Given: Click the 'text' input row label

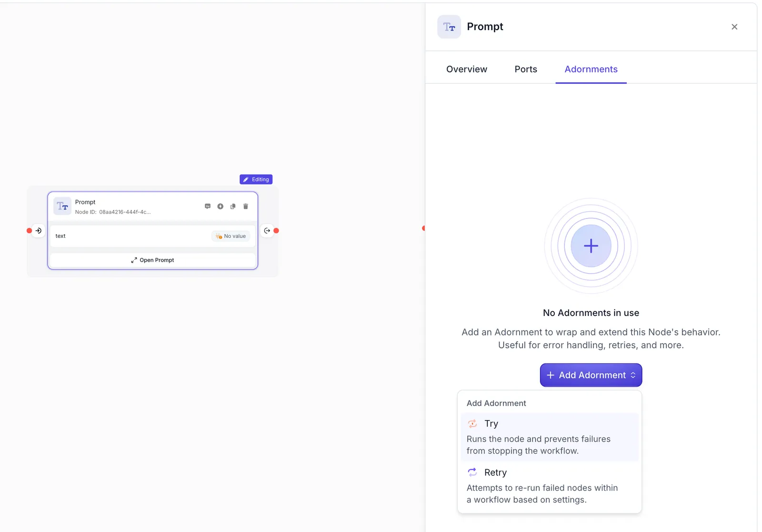Looking at the screenshot, I should coord(60,236).
